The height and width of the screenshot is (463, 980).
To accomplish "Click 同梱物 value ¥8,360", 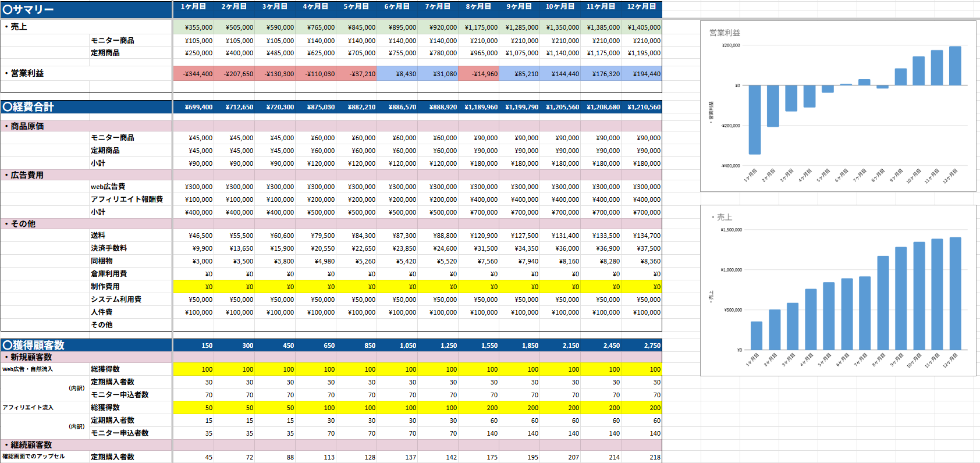I will (x=641, y=261).
